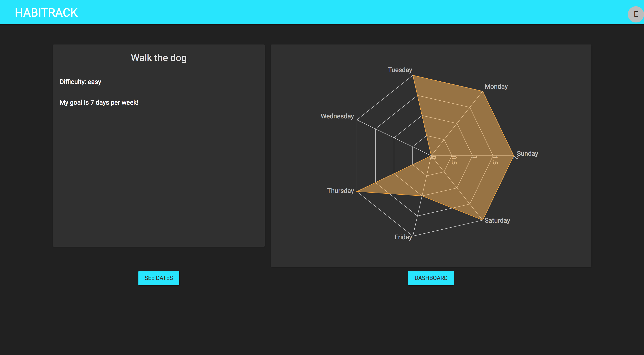This screenshot has width=644, height=355.
Task: Click the HABITRACK logo title
Action: click(x=46, y=13)
